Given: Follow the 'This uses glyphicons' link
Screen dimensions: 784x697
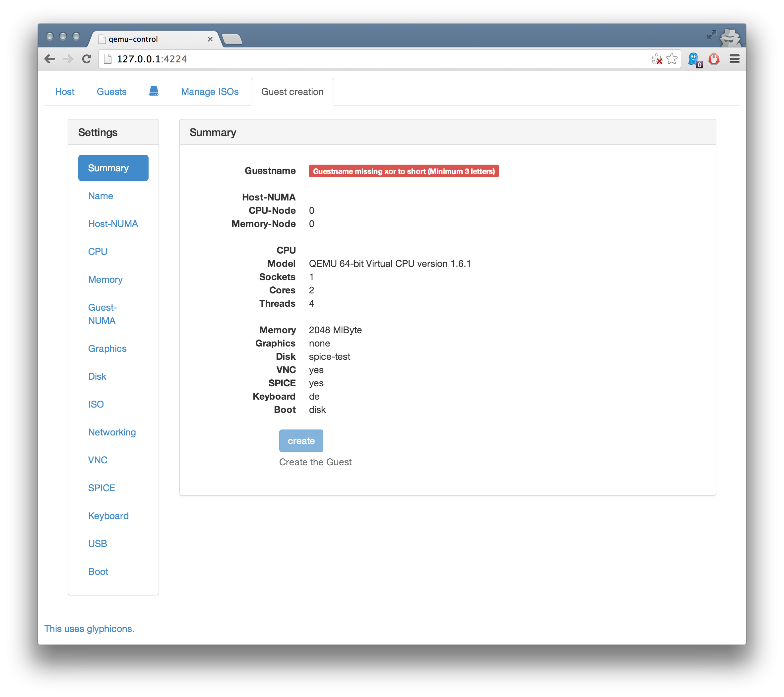Looking at the screenshot, I should (89, 629).
